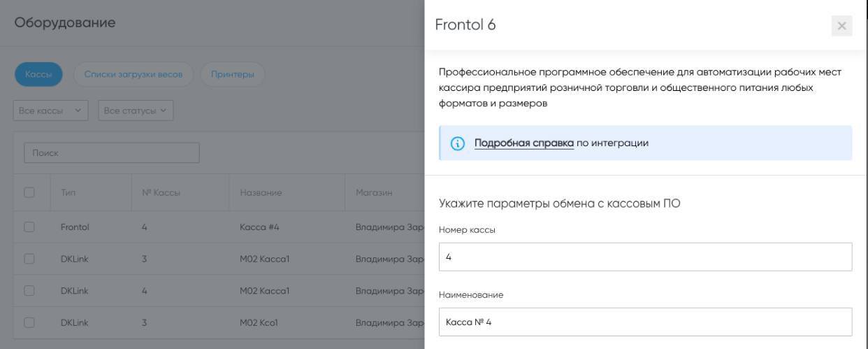Click the info icon in the help banner
Screen dimensions: 868x349
458,143
